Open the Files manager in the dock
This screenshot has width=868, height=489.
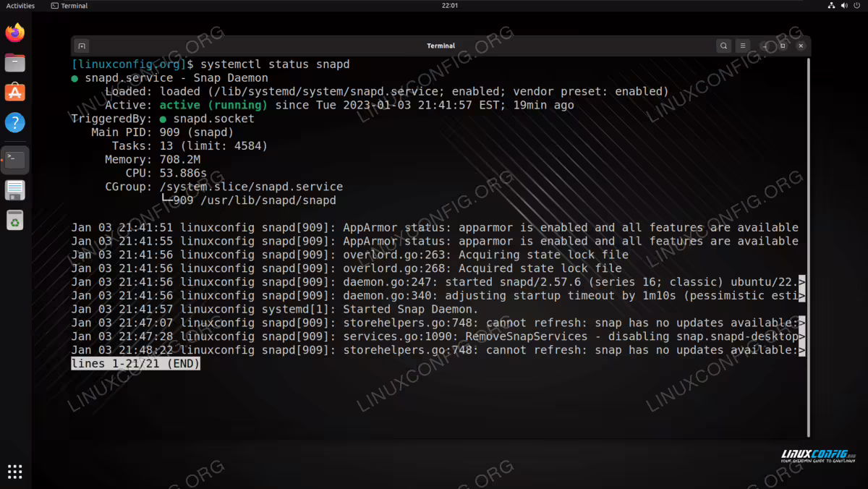tap(15, 63)
